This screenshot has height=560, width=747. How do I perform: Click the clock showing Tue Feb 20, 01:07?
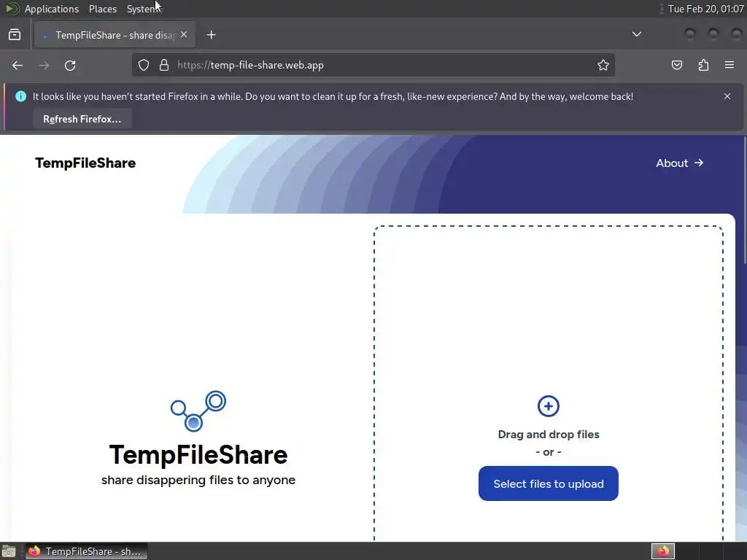pos(705,9)
